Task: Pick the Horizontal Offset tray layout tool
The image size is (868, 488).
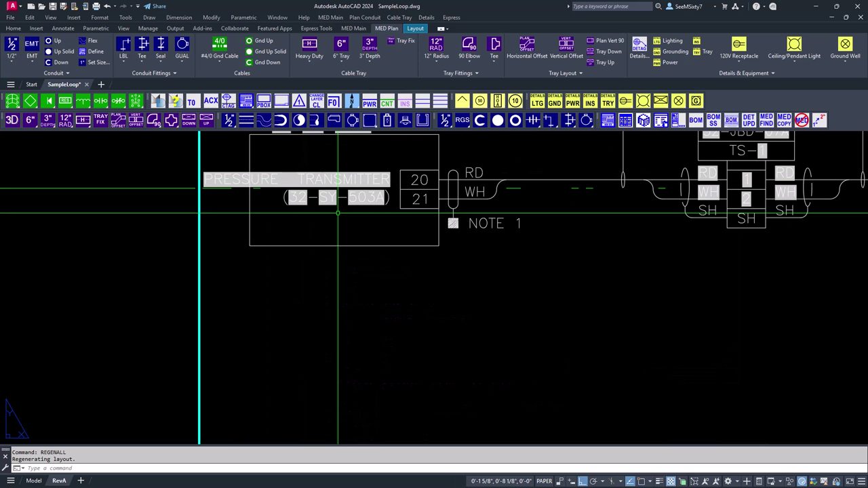Action: 527,48
